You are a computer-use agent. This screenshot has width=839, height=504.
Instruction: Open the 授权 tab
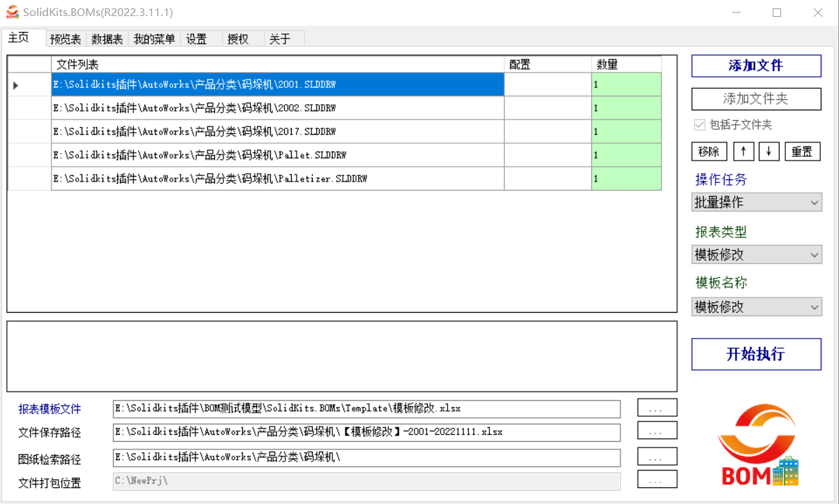coord(237,39)
